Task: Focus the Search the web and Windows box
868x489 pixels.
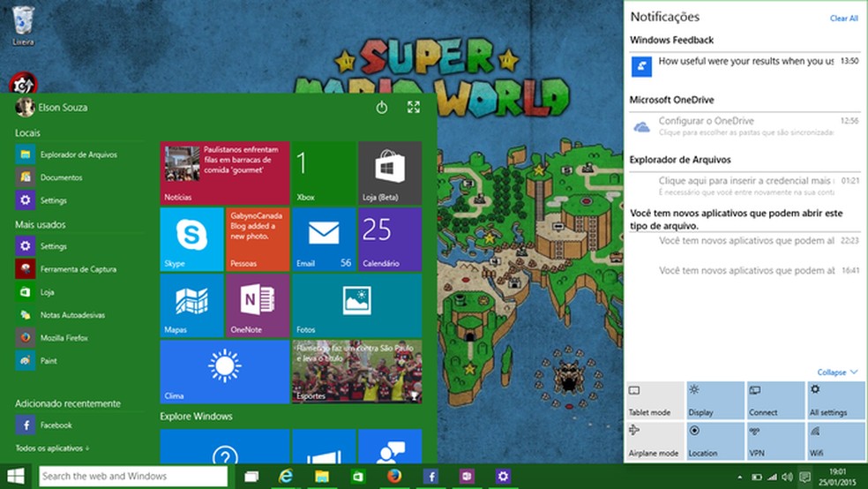Action: pyautogui.click(x=133, y=477)
